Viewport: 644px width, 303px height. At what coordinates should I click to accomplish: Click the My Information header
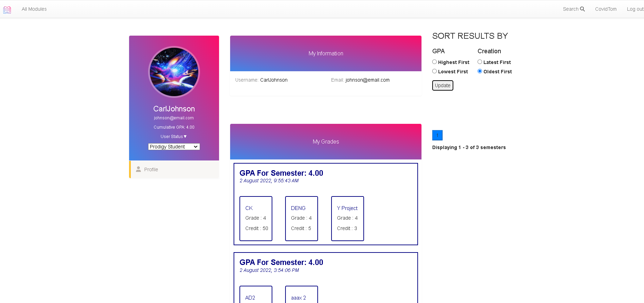[326, 53]
